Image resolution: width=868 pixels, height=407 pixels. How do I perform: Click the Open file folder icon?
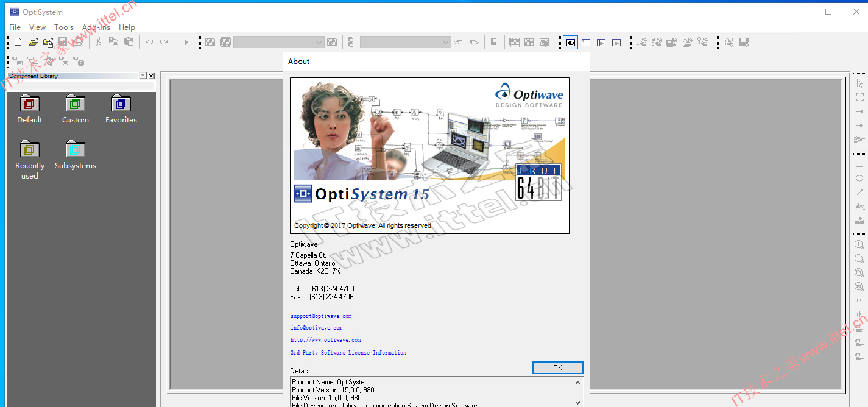pyautogui.click(x=33, y=42)
